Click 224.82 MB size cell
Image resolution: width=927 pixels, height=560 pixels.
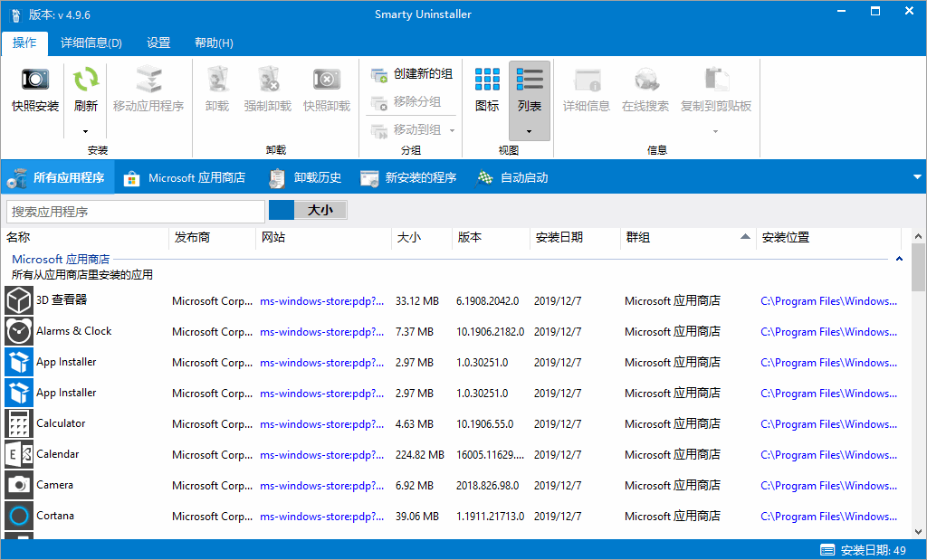pyautogui.click(x=420, y=454)
